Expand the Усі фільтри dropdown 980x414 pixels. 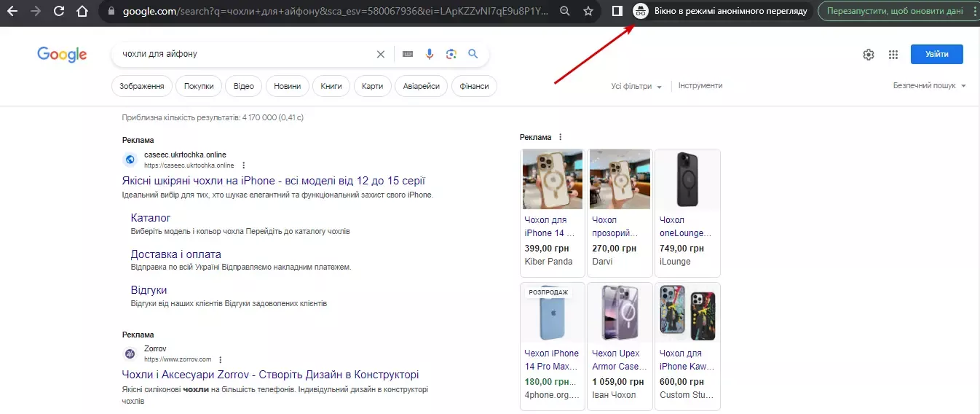click(636, 86)
